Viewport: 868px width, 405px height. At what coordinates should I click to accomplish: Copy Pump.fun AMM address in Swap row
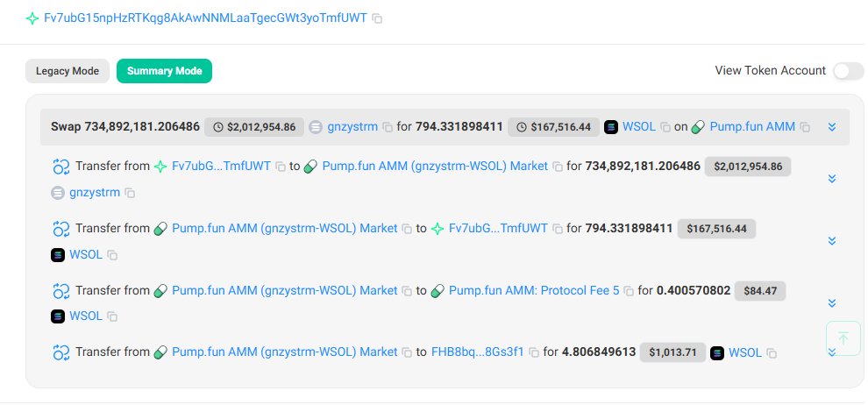(805, 127)
